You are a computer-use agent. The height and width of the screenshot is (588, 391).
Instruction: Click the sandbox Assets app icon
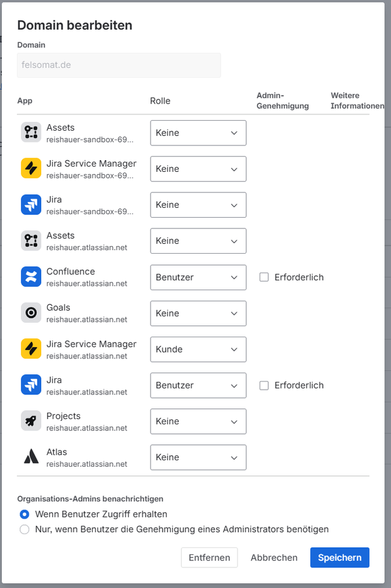31,132
